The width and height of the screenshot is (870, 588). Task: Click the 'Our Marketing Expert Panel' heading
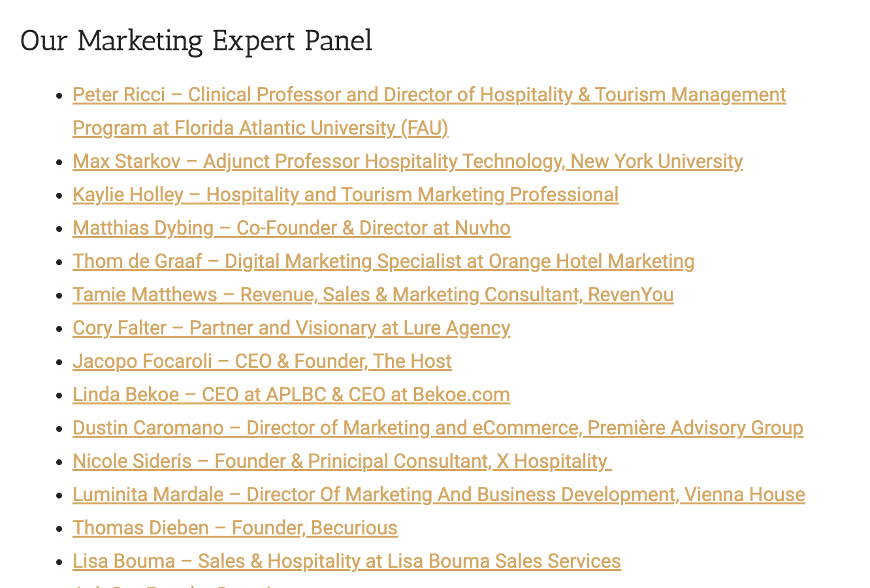197,41
